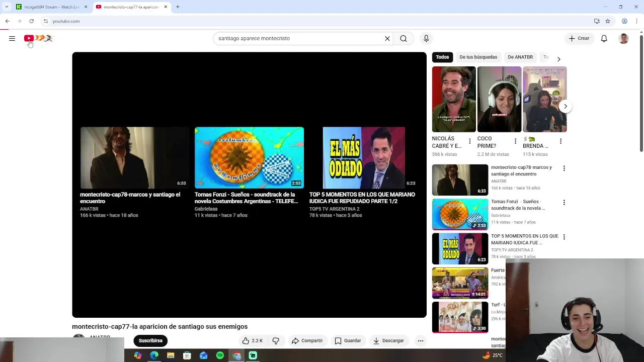This screenshot has width=644, height=362.
Task: Open the Crear menu
Action: 579,38
